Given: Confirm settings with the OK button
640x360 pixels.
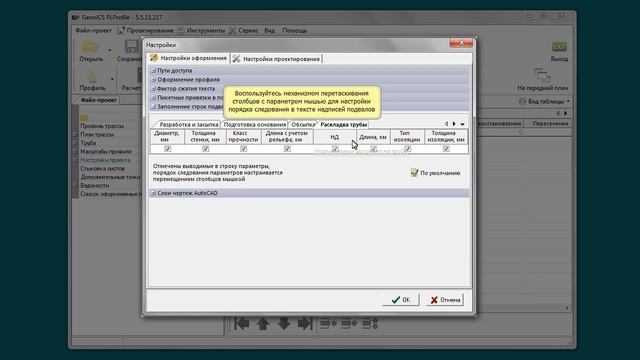Looking at the screenshot, I should click(x=400, y=300).
